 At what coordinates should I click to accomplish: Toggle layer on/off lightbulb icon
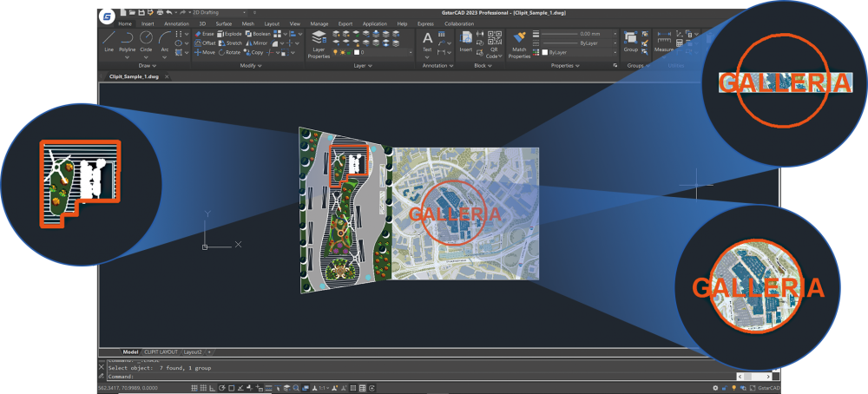335,52
